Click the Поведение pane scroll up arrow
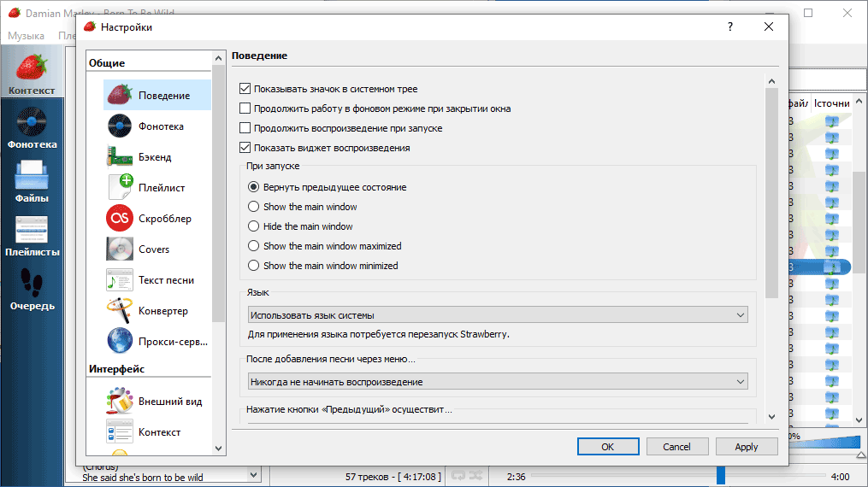This screenshot has height=487, width=868. (771, 81)
